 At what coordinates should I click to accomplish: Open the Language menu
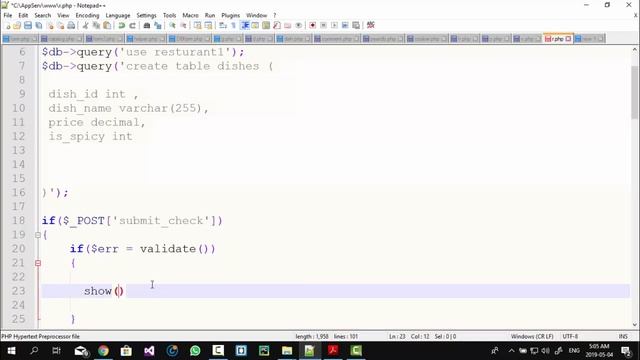click(x=118, y=16)
